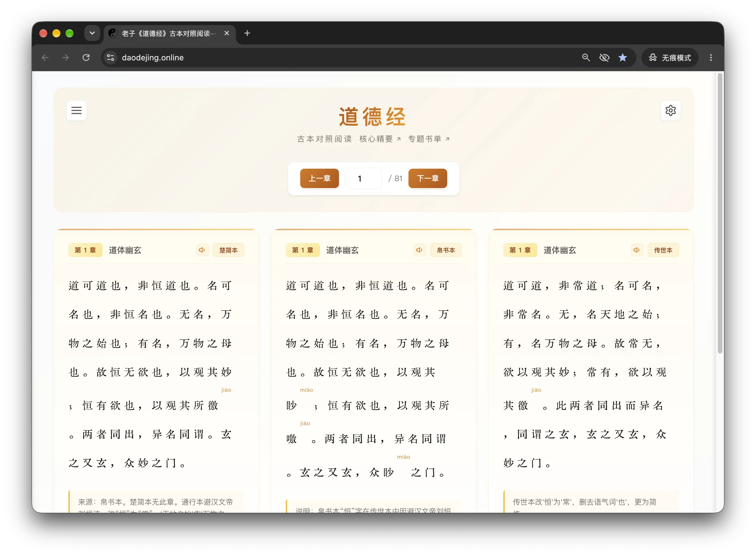
Task: Click the address bar URL daodejing.online
Action: point(152,58)
